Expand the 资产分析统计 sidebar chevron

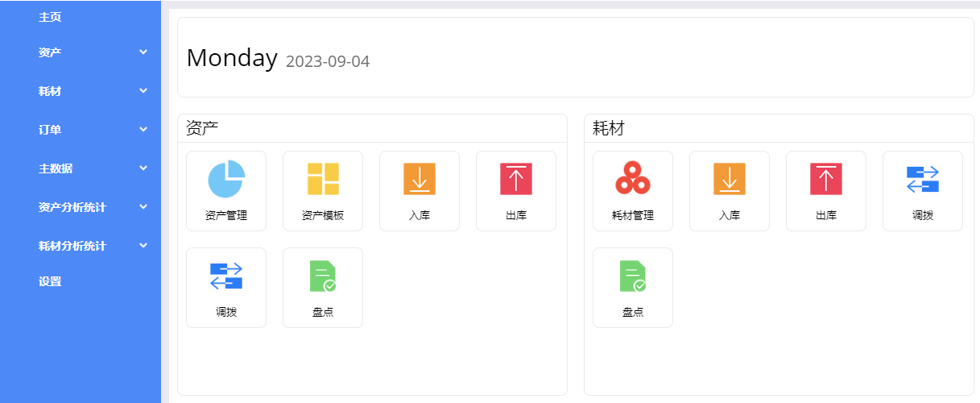click(x=143, y=206)
